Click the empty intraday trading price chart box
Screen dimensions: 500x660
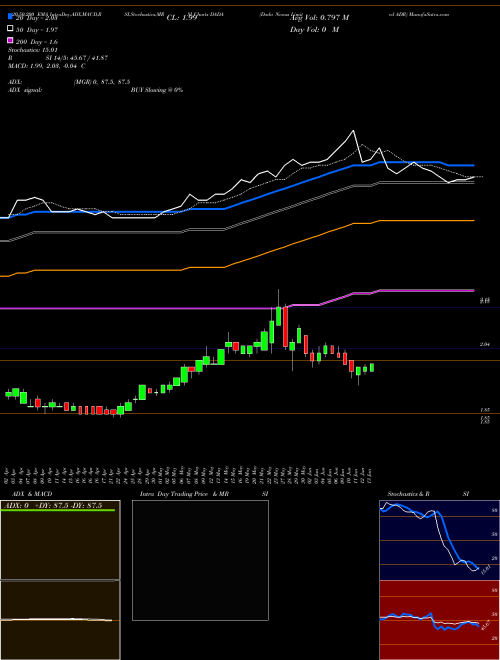(200, 560)
